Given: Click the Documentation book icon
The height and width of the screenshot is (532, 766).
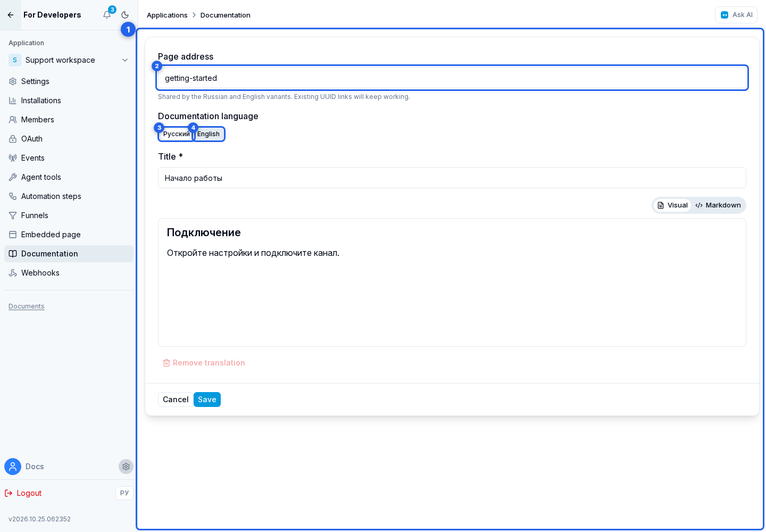Looking at the screenshot, I should (x=13, y=254).
